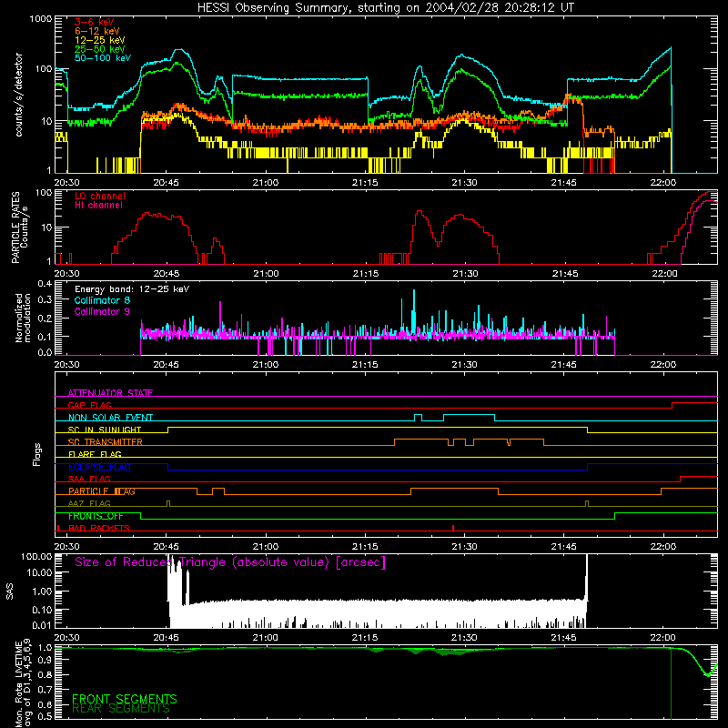Click the yellow "12-25 keV" legend entry
Image resolution: width=728 pixels, height=728 pixels.
(100, 40)
